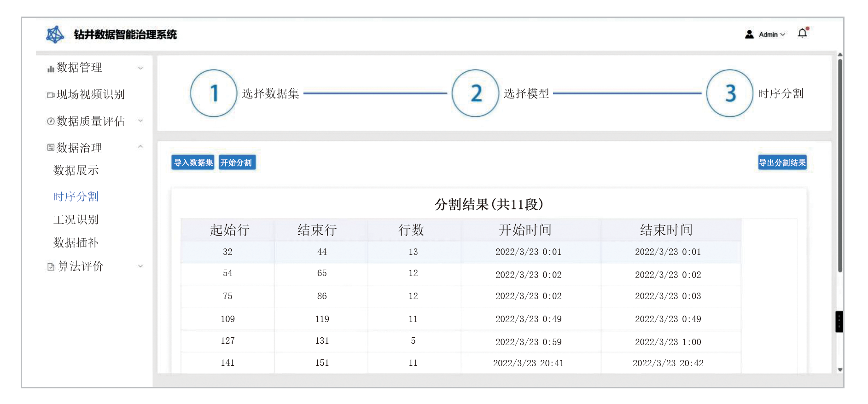This screenshot has width=868, height=404.
Task: Click the 数据质量评估 gauge icon
Action: point(51,121)
